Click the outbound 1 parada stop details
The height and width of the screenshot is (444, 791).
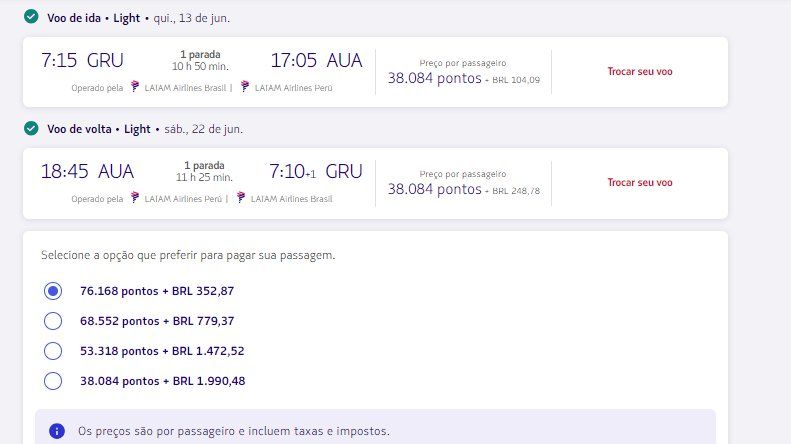[x=200, y=54]
